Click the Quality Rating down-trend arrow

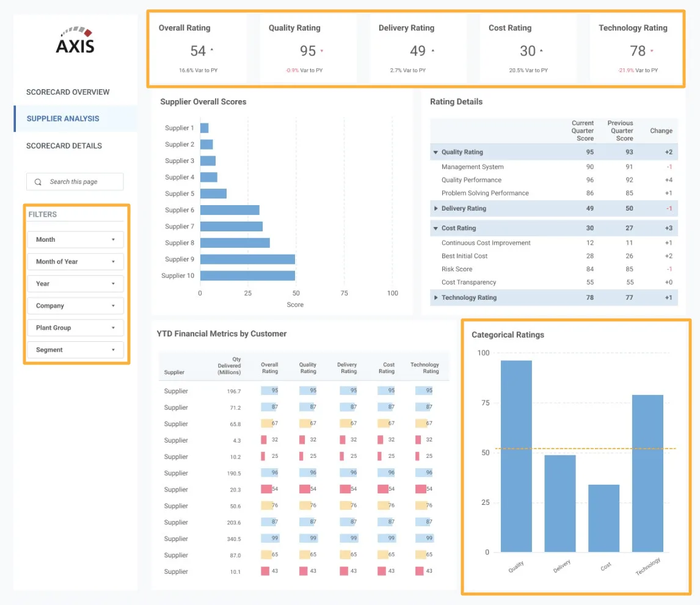click(321, 51)
